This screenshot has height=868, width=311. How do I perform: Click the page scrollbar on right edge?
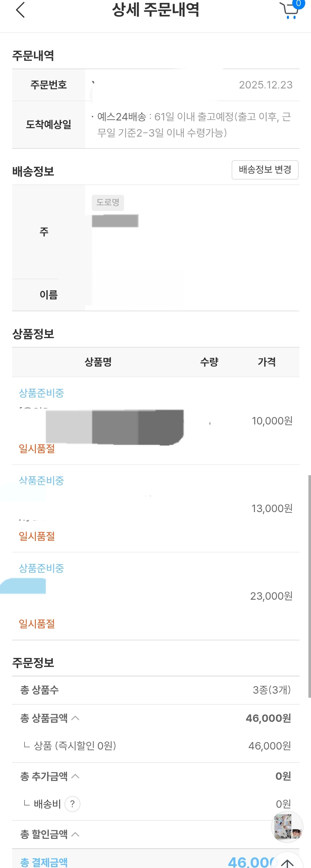point(309,586)
